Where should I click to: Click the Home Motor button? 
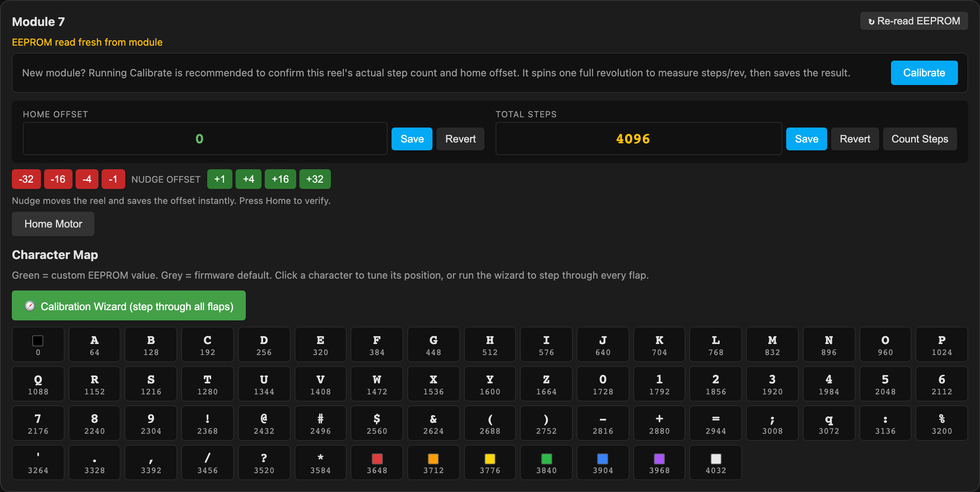(53, 224)
